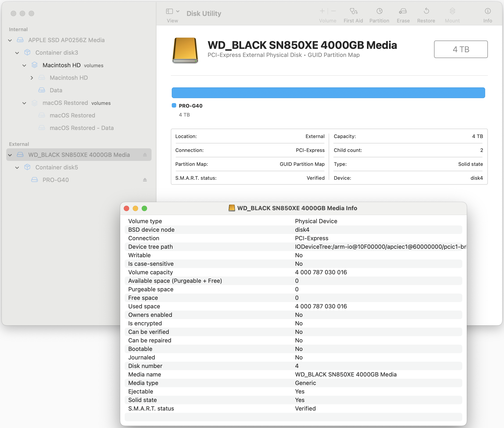Viewport: 504px width, 428px height.
Task: Click the macOS Restored volume disk icon
Action: point(42,115)
